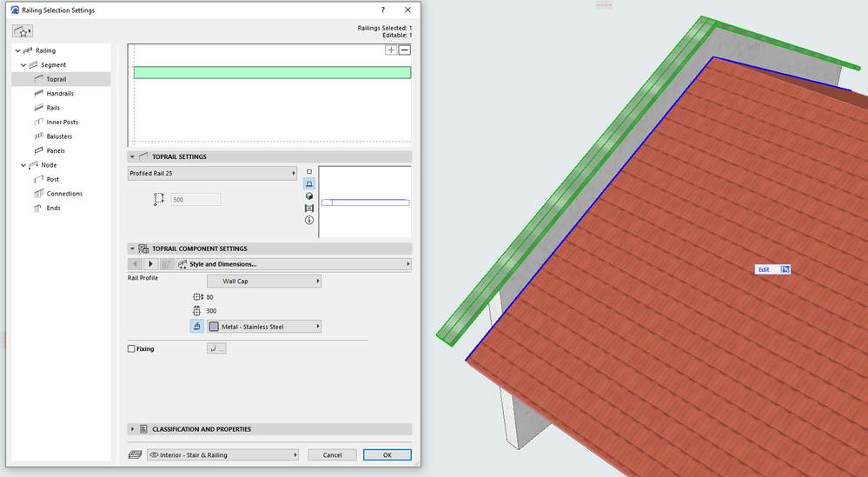The height and width of the screenshot is (477, 868).
Task: Select Railing in settings tree
Action: (x=45, y=50)
